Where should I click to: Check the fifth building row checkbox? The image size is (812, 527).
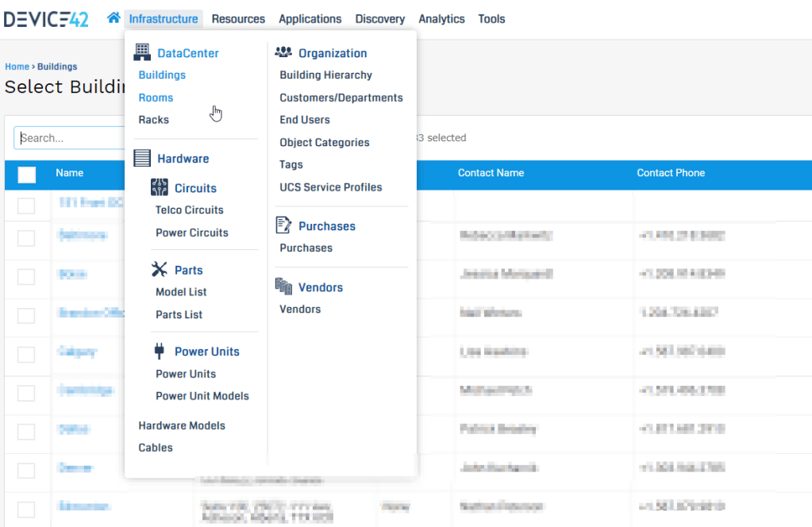(x=26, y=355)
